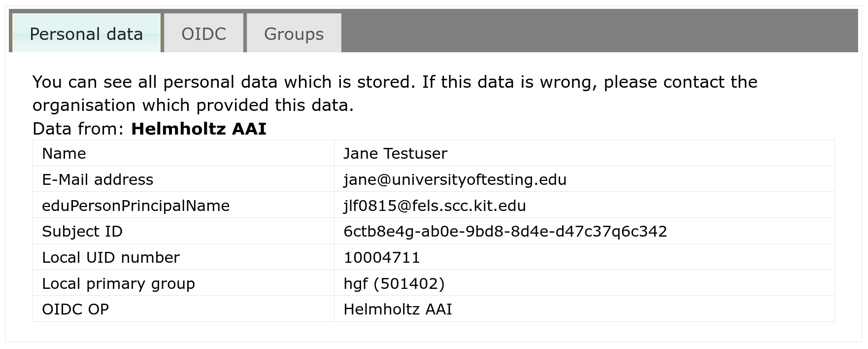
Task: Click the jane@universityoftesting.edu email value
Action: click(x=455, y=179)
